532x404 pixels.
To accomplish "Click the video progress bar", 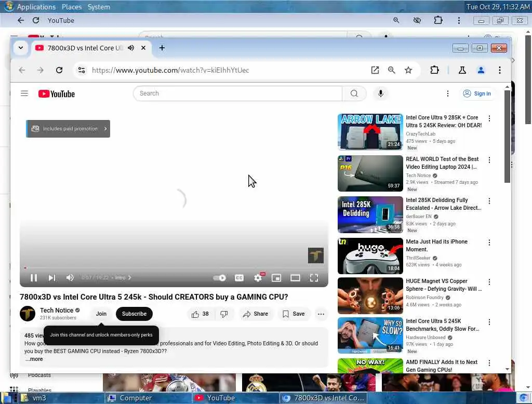I will [174, 268].
